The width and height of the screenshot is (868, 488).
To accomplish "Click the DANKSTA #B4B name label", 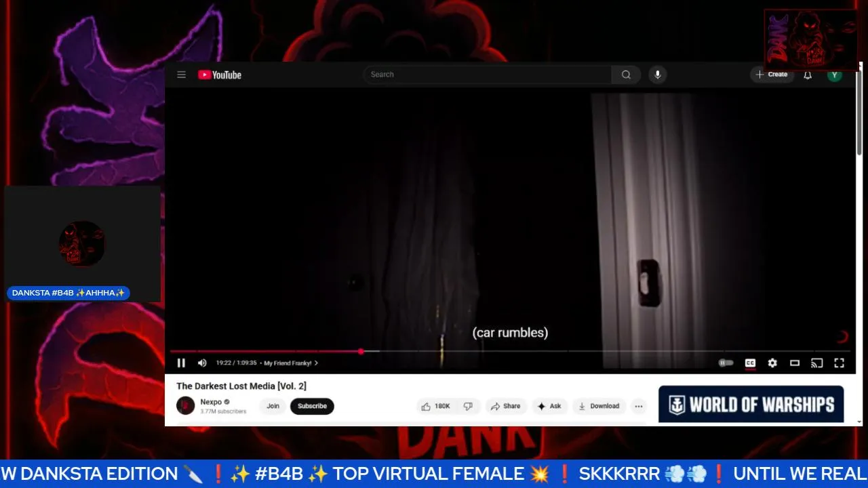I will point(68,293).
